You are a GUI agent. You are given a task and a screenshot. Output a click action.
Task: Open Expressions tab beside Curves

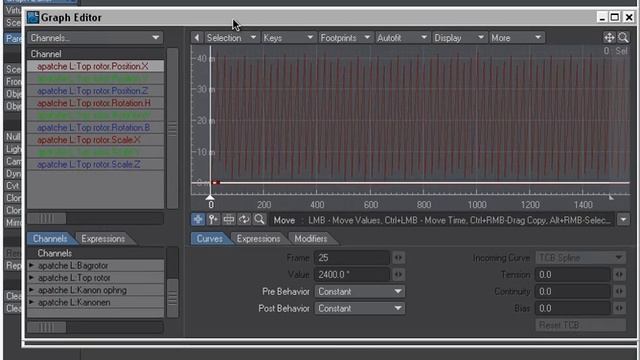tap(258, 239)
